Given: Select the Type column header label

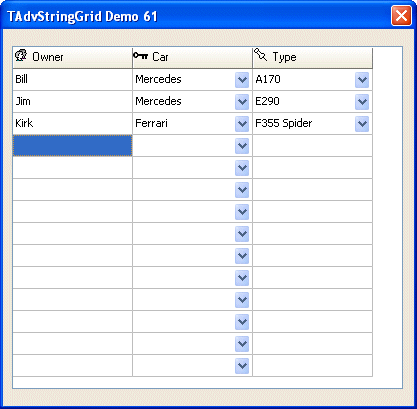Looking at the screenshot, I should (x=284, y=57).
